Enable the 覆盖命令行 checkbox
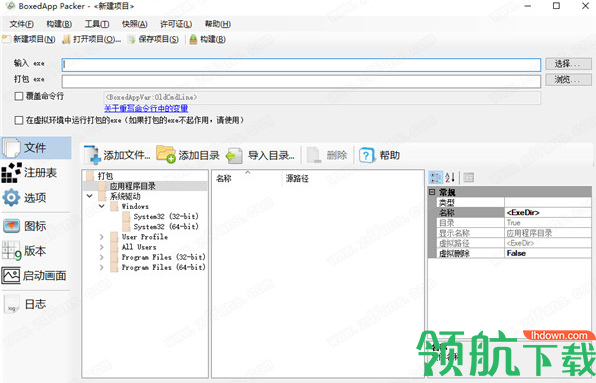 [x=19, y=96]
